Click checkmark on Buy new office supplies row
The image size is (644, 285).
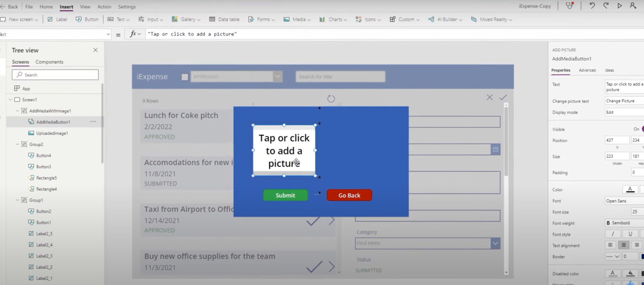tap(314, 267)
